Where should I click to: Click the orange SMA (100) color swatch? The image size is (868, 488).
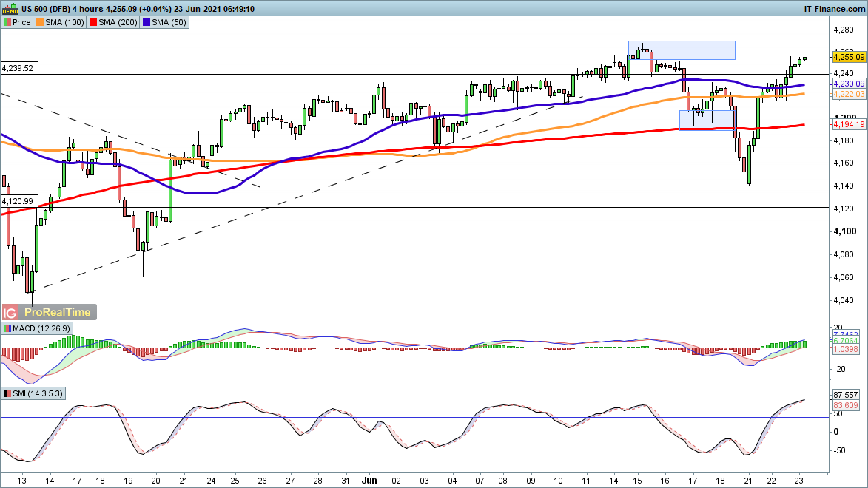(41, 23)
